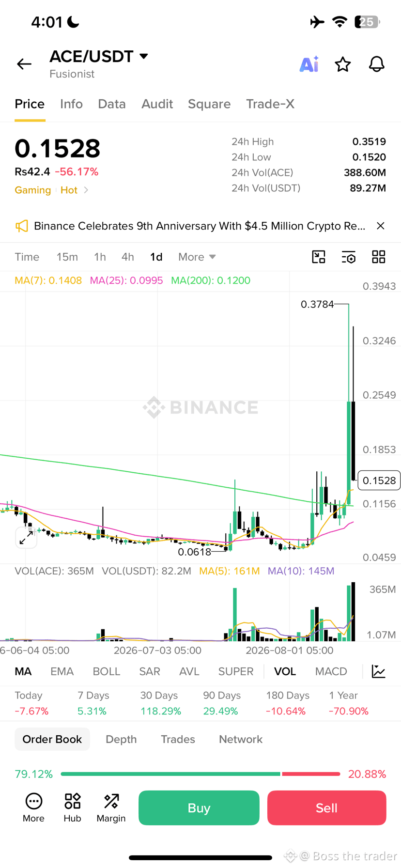Image resolution: width=401 pixels, height=868 pixels.
Task: Tap the back arrow icon
Action: point(24,64)
